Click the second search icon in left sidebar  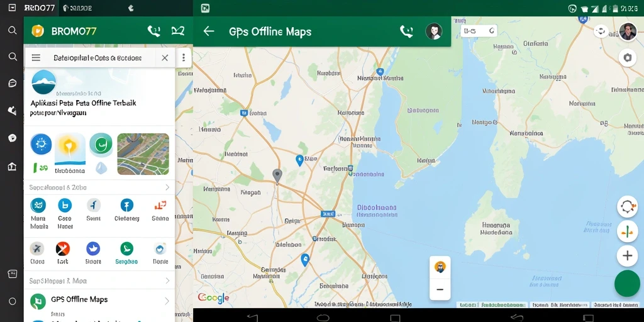pos(13,57)
